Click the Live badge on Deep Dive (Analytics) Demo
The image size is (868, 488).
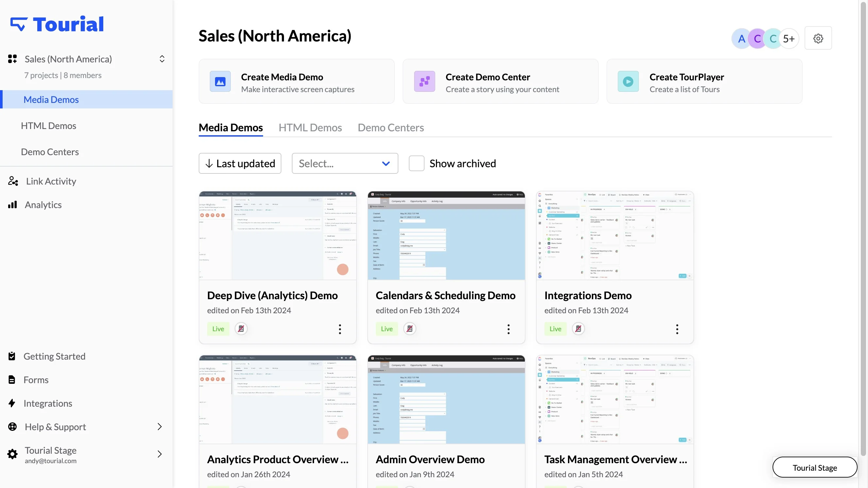[x=218, y=329]
